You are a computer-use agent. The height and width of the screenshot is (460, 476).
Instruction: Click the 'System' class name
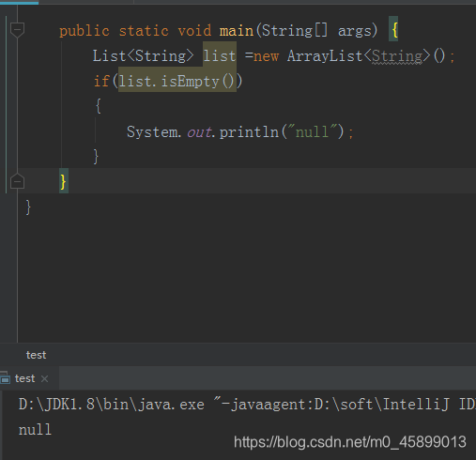[x=152, y=132]
